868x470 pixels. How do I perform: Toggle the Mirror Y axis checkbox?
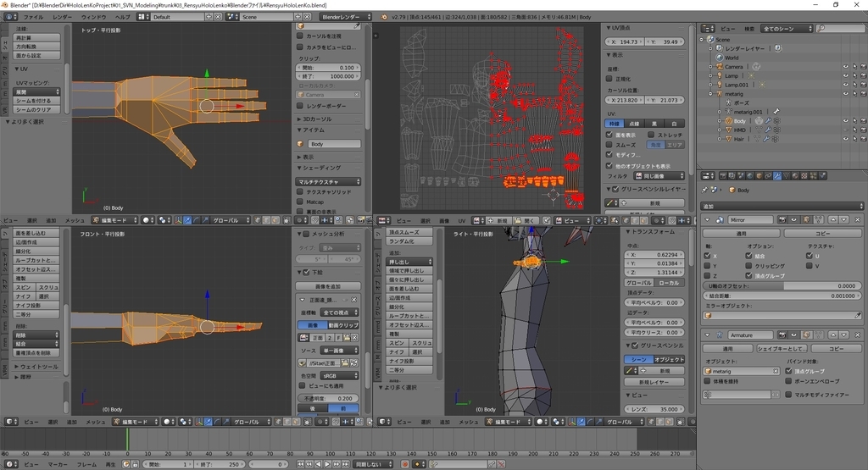(x=708, y=265)
